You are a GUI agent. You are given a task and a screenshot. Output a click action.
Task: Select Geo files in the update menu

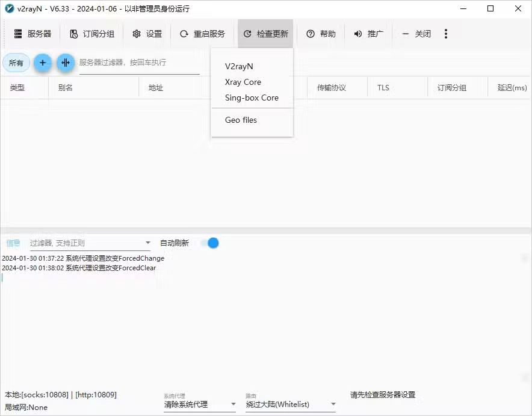tap(241, 120)
